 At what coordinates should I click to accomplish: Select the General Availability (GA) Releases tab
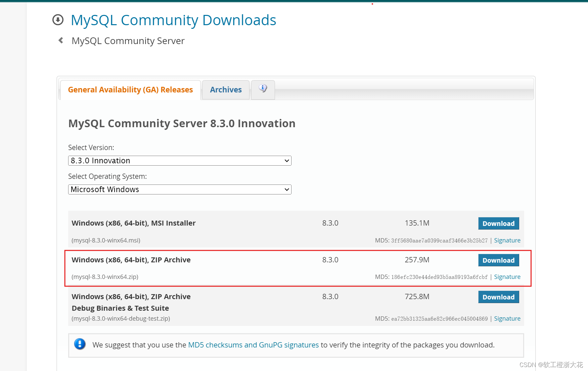coord(130,89)
